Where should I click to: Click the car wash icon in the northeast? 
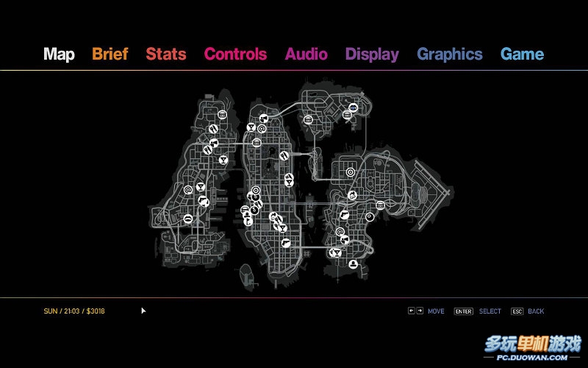pos(354,108)
